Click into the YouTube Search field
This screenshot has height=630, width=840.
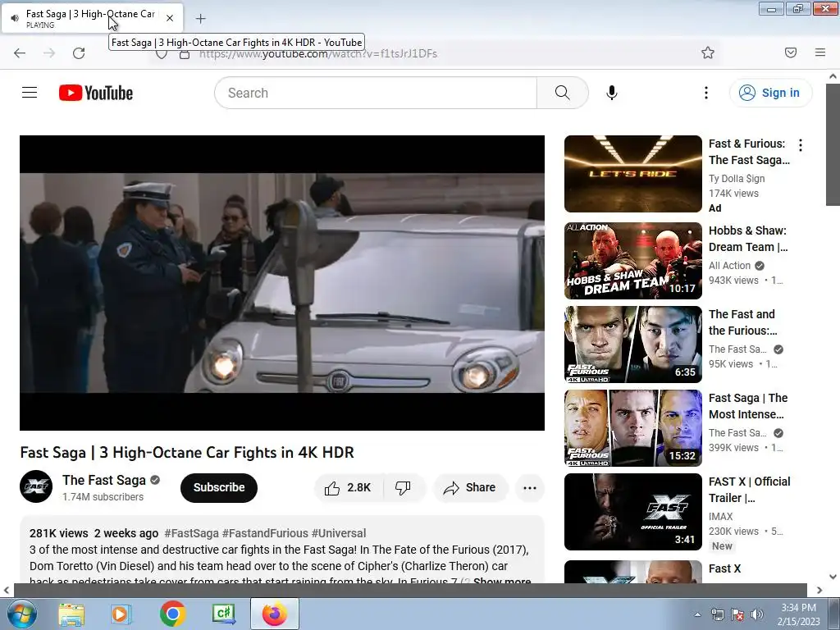(x=376, y=93)
